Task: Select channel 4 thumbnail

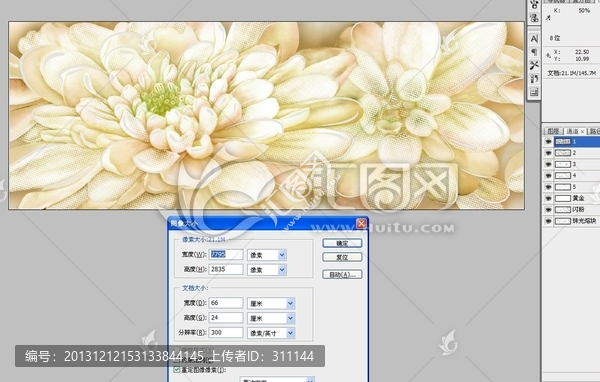Action: pos(562,176)
